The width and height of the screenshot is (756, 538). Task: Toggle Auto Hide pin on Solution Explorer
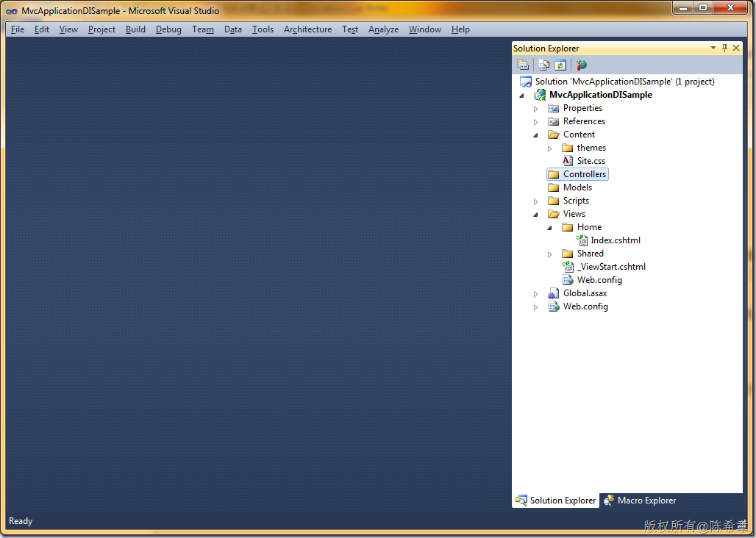[724, 48]
